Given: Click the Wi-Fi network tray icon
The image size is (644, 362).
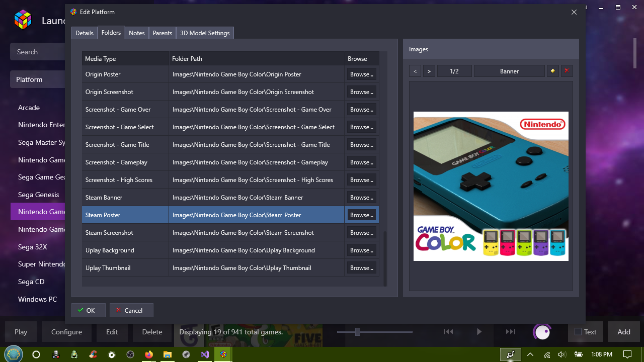Looking at the screenshot, I should coord(547,354).
